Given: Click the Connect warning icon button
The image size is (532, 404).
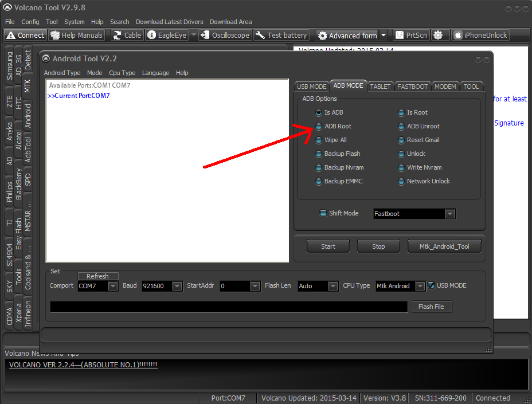Looking at the screenshot, I should click(x=25, y=35).
